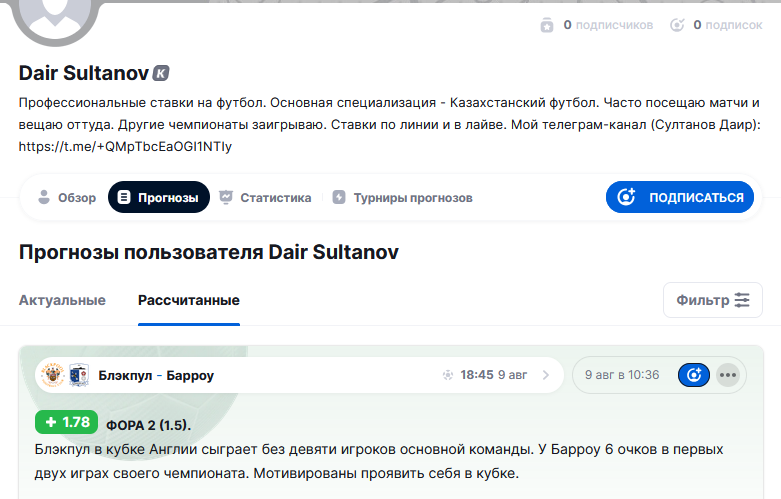Viewport: 781px width, 499px height.
Task: Select the Прогнозы tab
Action: 159,197
